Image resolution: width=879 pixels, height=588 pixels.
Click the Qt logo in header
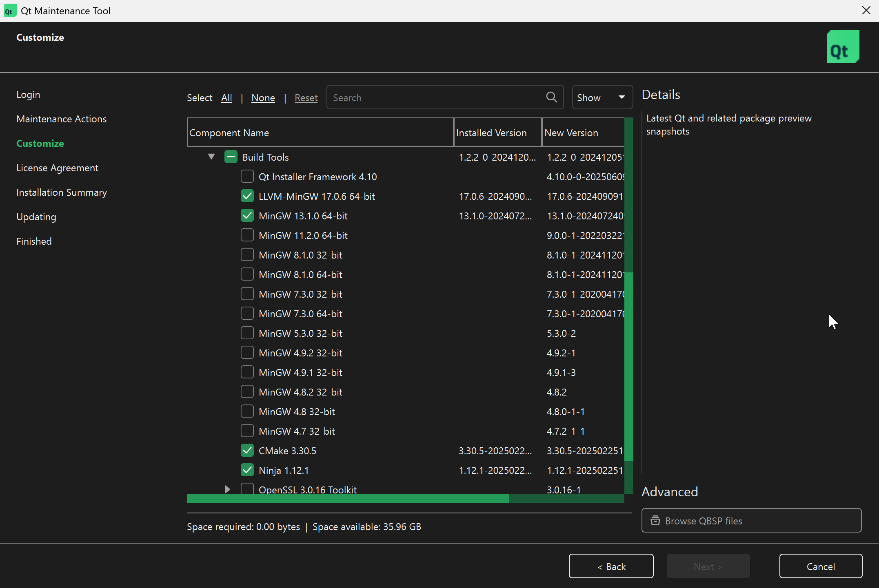tap(843, 46)
